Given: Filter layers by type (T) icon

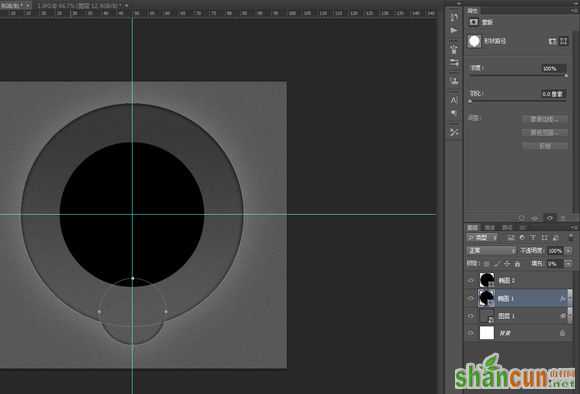Looking at the screenshot, I should click(533, 238).
